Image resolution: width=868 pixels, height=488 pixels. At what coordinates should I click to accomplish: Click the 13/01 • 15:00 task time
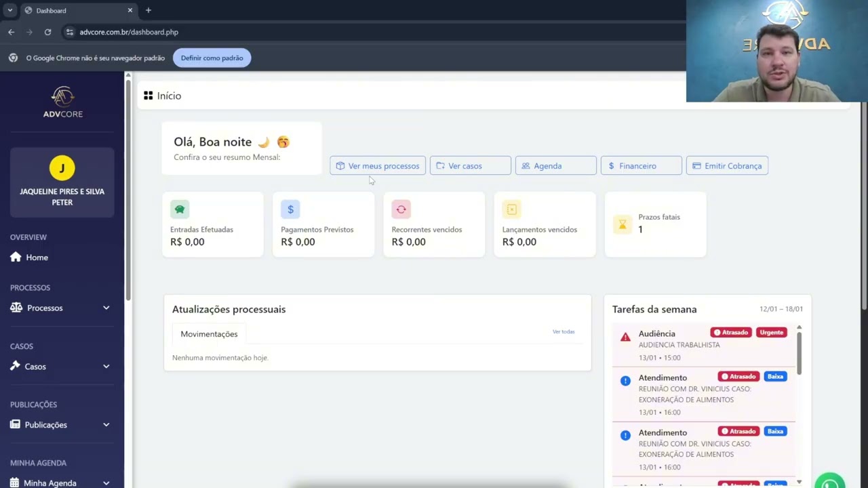[x=659, y=358]
